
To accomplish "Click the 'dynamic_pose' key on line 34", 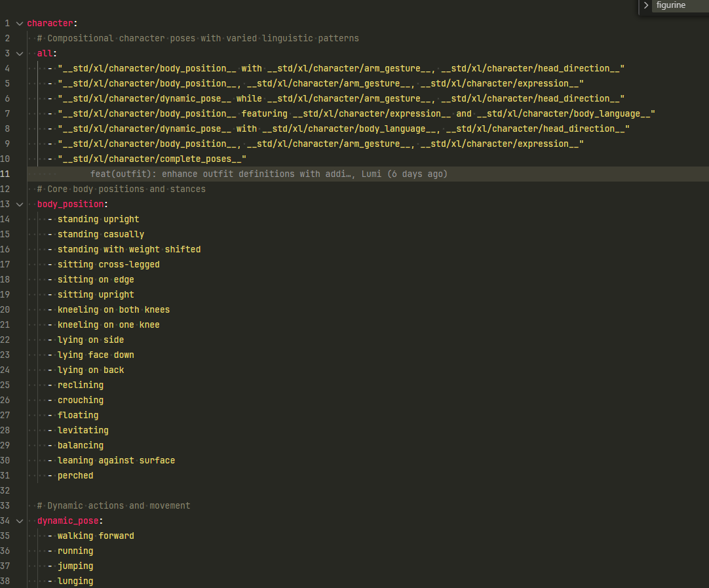I will [68, 520].
